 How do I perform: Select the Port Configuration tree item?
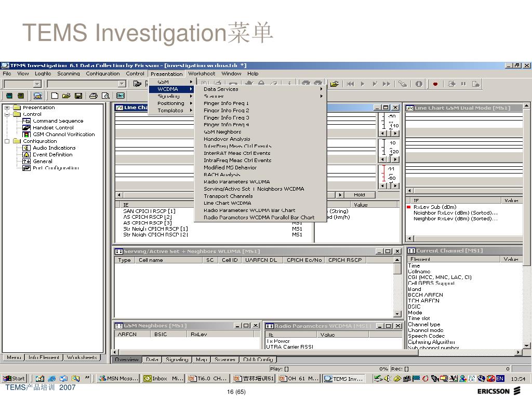[x=56, y=168]
